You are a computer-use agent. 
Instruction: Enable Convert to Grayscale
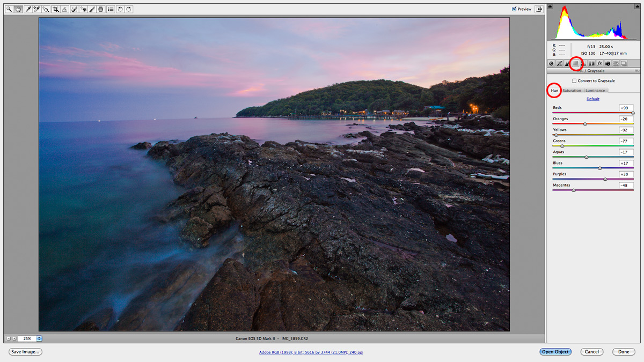click(x=574, y=81)
